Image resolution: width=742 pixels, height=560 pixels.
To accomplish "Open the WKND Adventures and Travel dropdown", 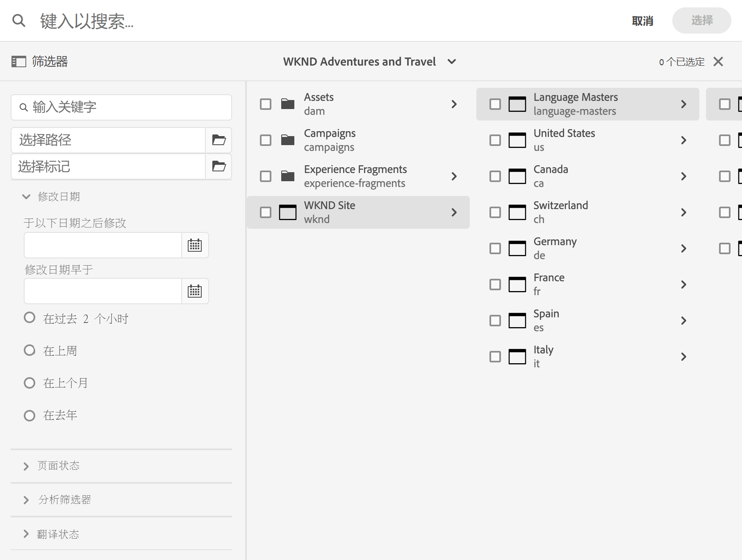I will pos(452,61).
